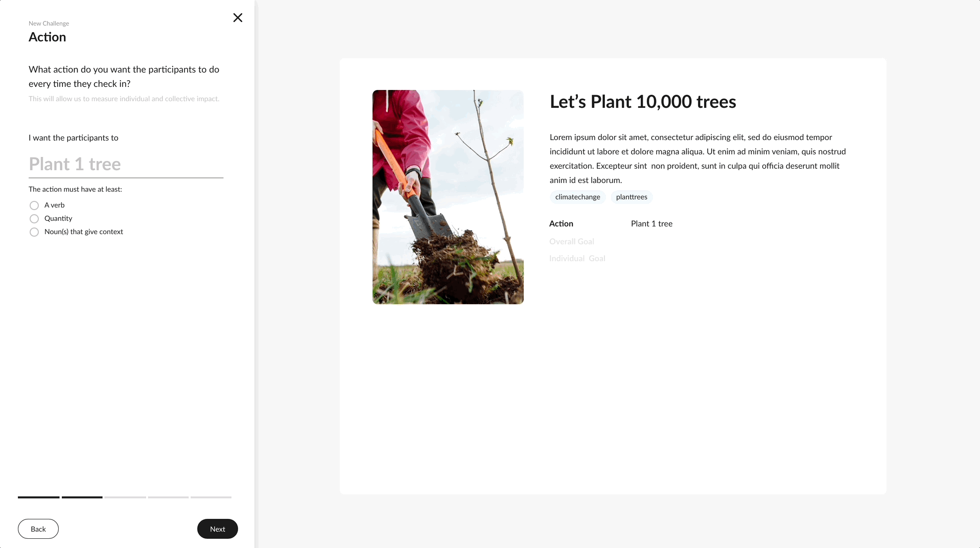Click the climatechange tag
Viewport: 980px width, 548px height.
(577, 197)
